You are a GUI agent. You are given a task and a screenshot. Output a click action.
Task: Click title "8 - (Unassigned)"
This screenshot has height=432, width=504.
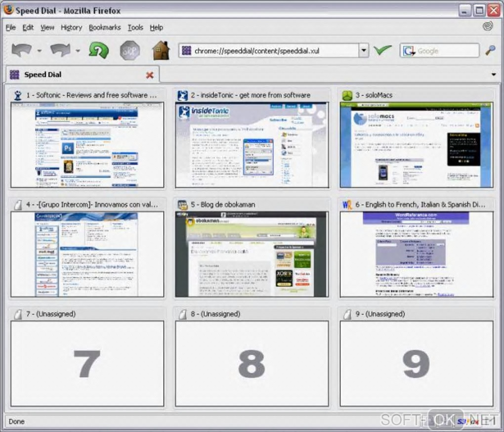click(x=215, y=314)
